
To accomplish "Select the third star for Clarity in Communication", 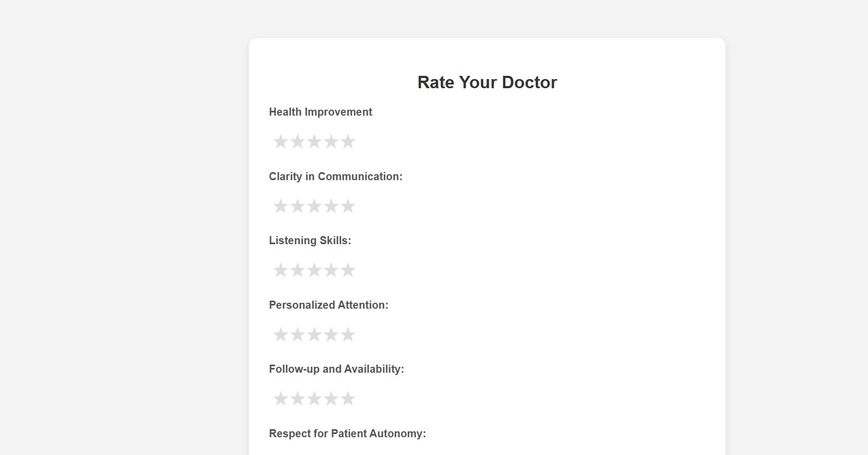I will click(314, 205).
